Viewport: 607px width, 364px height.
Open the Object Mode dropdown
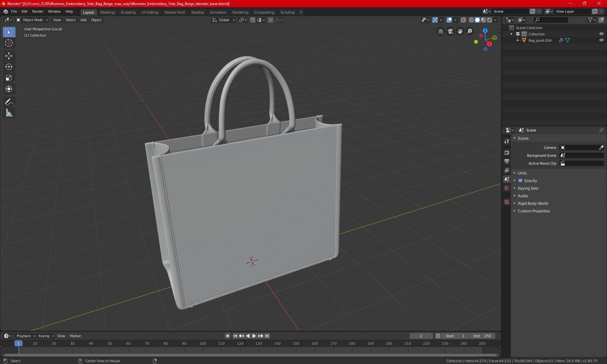click(32, 20)
